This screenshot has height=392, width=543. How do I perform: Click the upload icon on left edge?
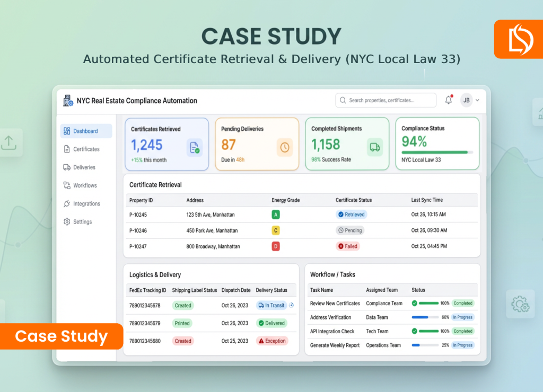click(9, 142)
